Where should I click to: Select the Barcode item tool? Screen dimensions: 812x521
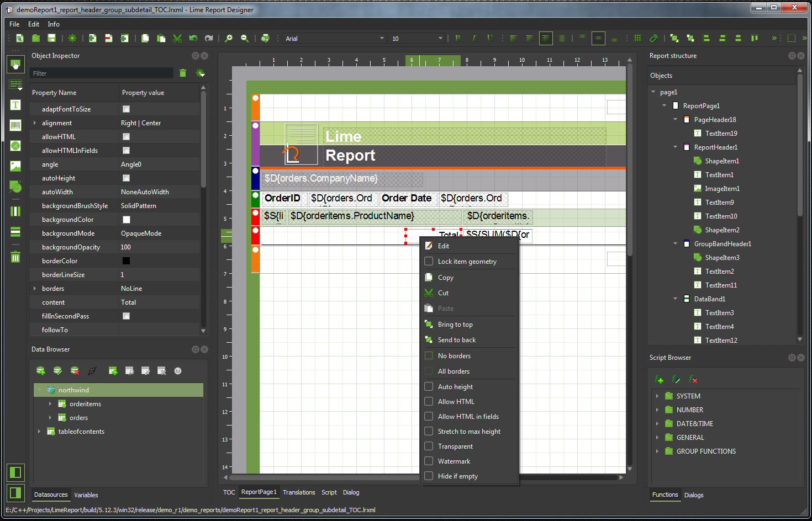point(15,125)
